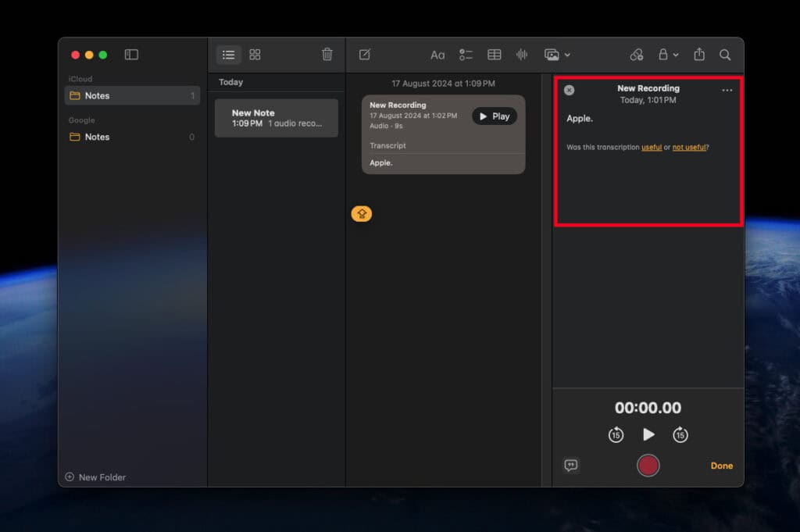Insert a checklist using the checklist icon

466,55
